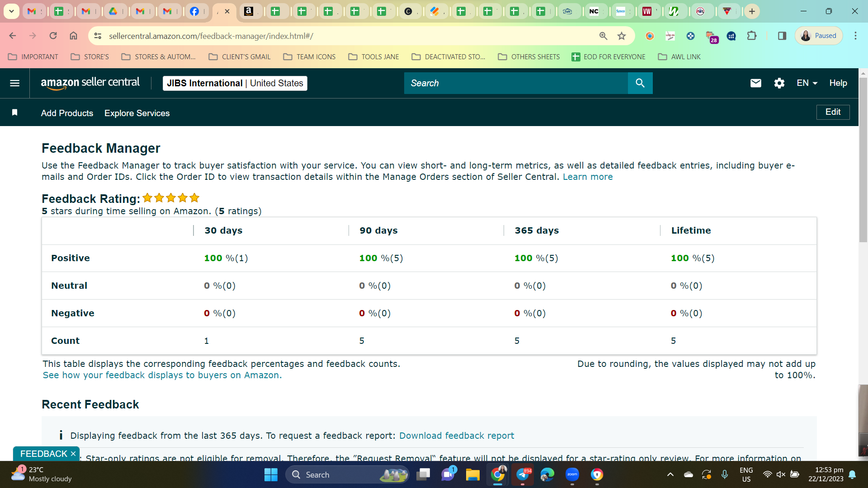Open Zoom from the taskbar
868x488 pixels.
click(x=572, y=474)
